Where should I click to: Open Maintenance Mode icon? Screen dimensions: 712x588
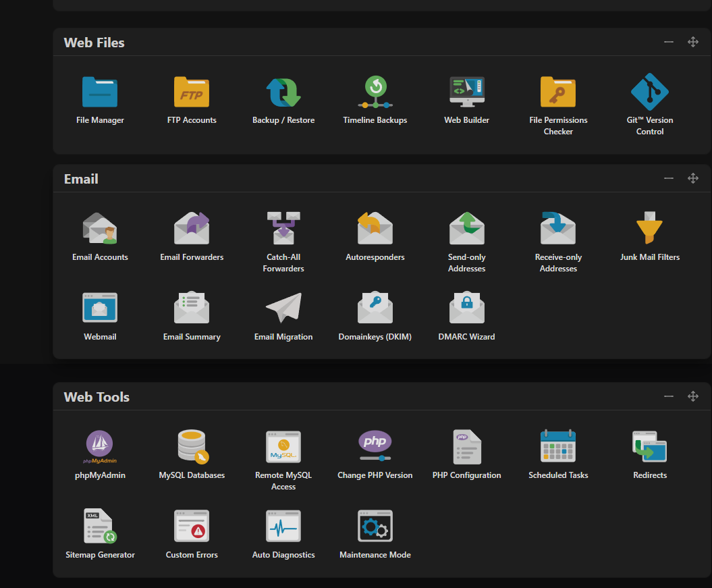375,526
